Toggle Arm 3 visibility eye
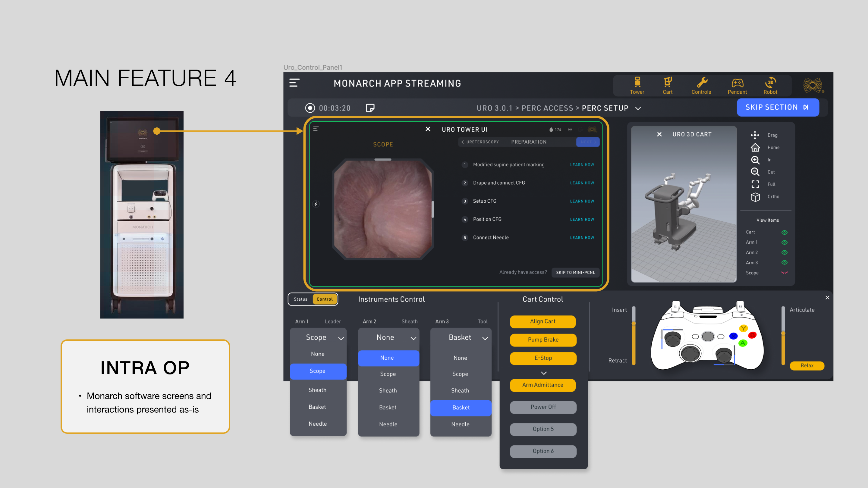 [784, 262]
